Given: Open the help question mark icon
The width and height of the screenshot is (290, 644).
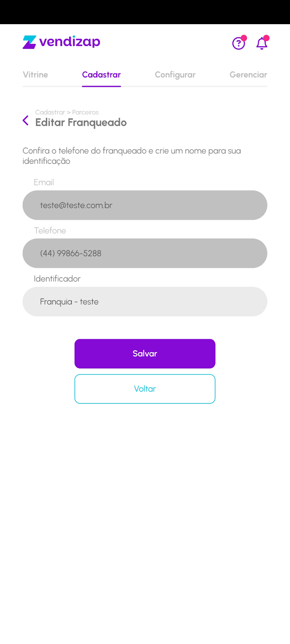Looking at the screenshot, I should pyautogui.click(x=238, y=43).
